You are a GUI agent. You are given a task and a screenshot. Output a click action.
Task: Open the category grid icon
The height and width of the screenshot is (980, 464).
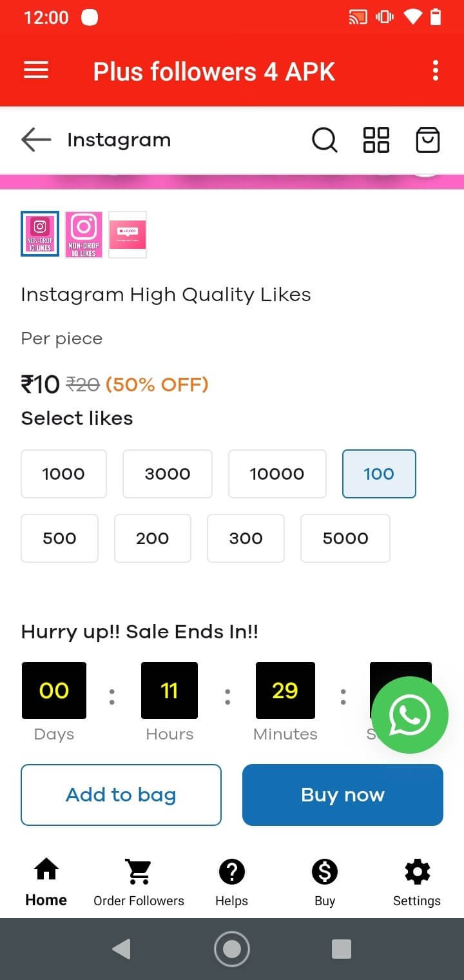tap(376, 139)
